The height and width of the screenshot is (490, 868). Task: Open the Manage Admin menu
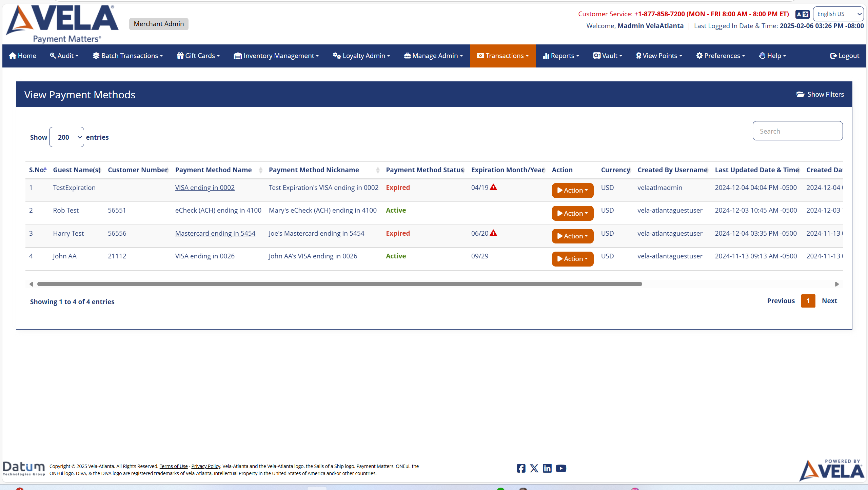click(x=433, y=56)
